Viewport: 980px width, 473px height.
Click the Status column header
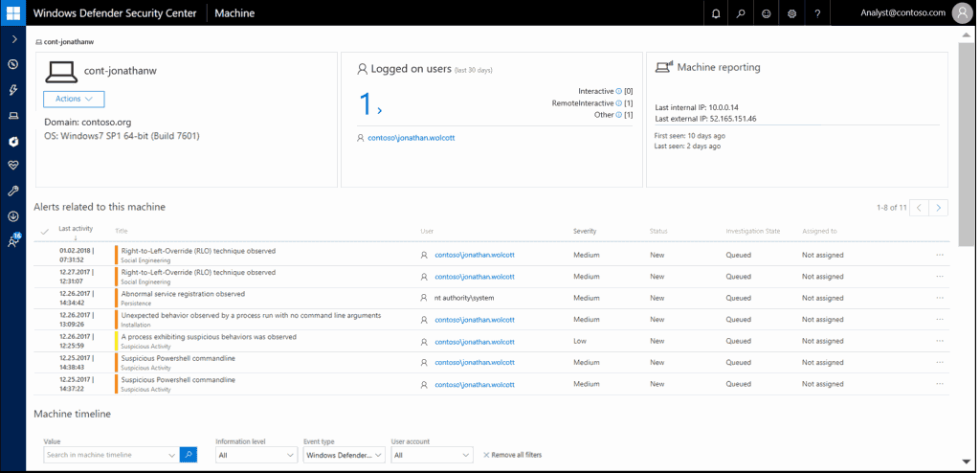pyautogui.click(x=658, y=232)
